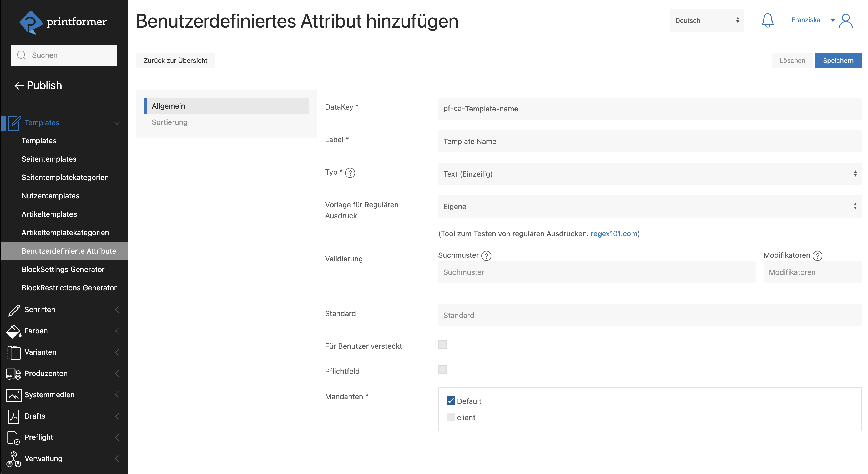Open the Vorlage für Regulären Ausdruck dropdown
The width and height of the screenshot is (868, 474).
(649, 206)
